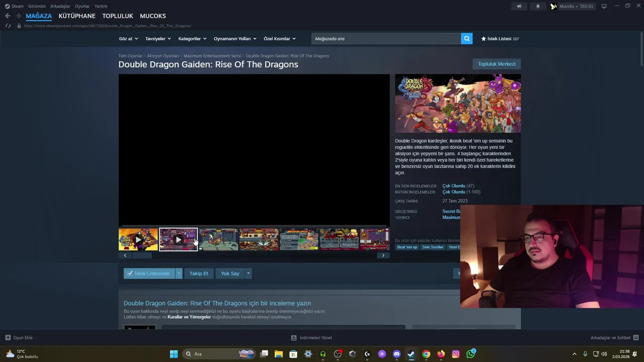Click the Mucoks profile avatar

pos(553,6)
